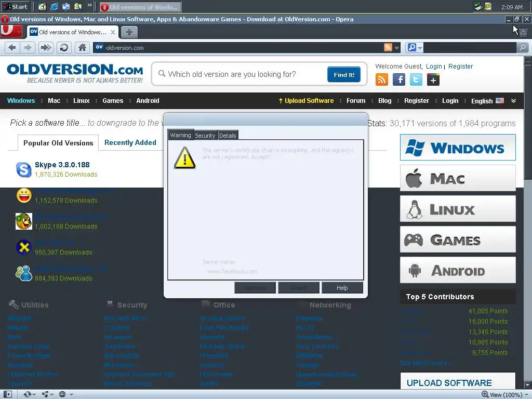Open the Android item in nav bar
The width and height of the screenshot is (532, 399).
[148, 100]
